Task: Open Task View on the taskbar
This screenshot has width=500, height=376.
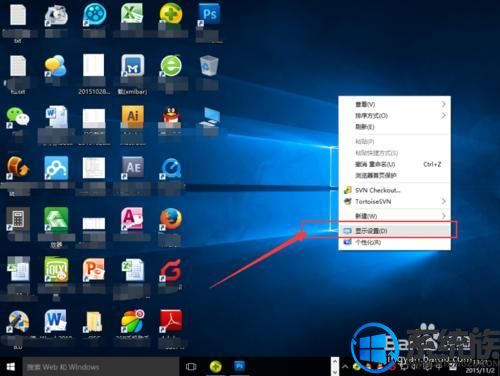Action: coord(191,367)
